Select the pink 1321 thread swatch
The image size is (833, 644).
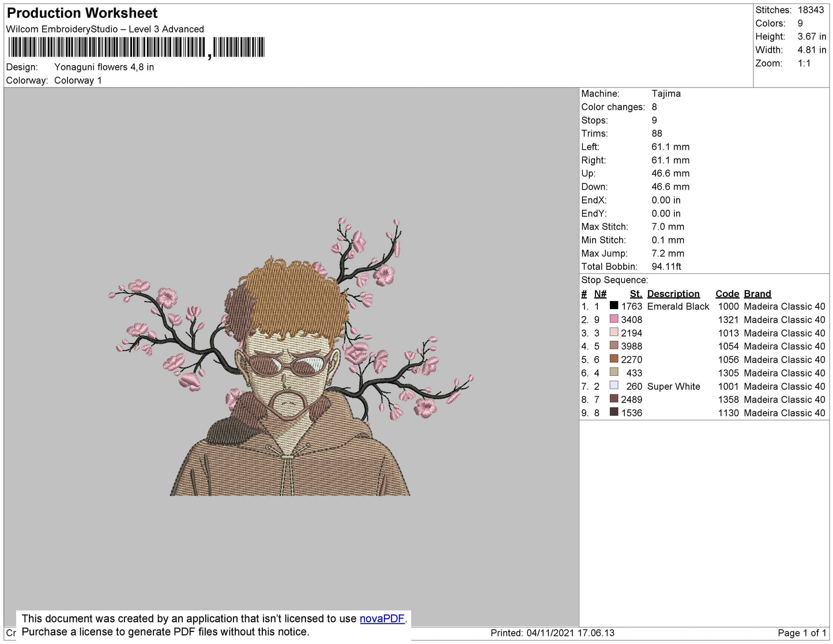pyautogui.click(x=614, y=319)
